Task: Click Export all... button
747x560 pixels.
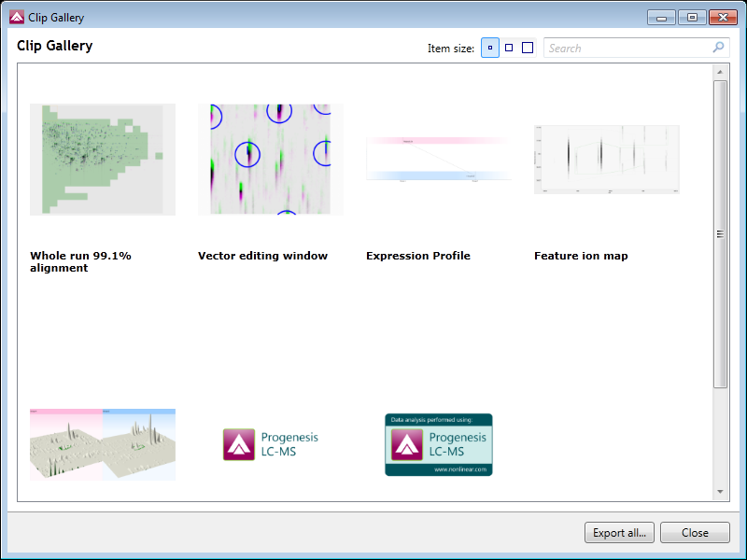Action: click(x=619, y=532)
